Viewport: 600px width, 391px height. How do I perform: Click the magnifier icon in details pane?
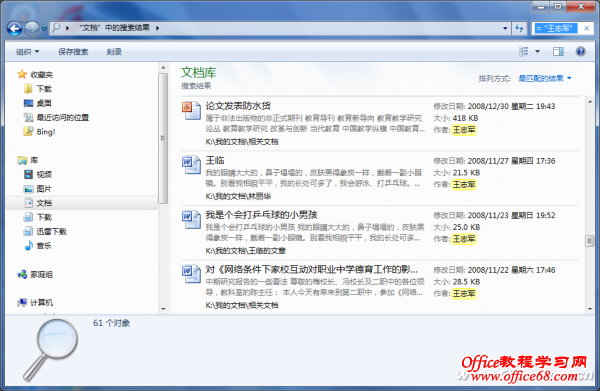pos(50,349)
